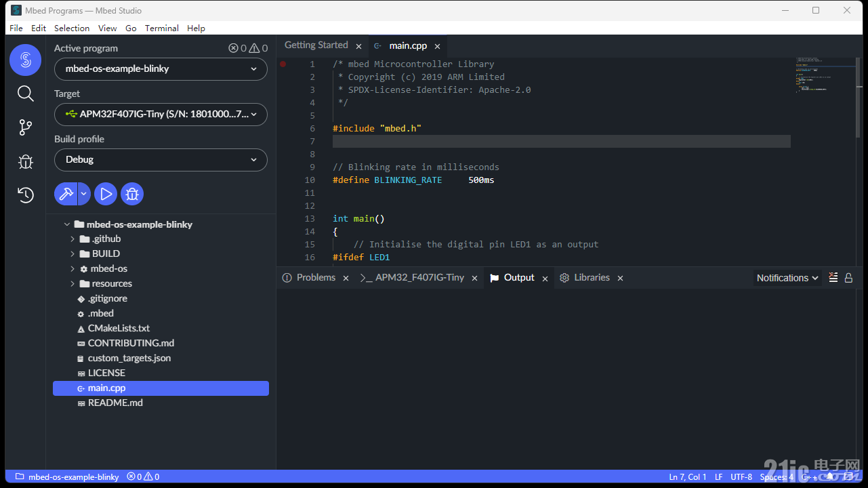Open the LICENSE file

pos(106,373)
